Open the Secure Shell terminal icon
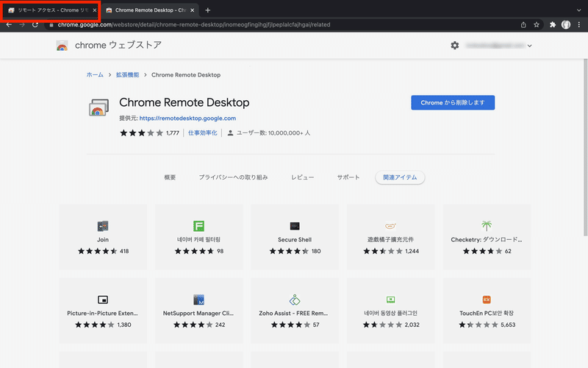 [x=295, y=226]
